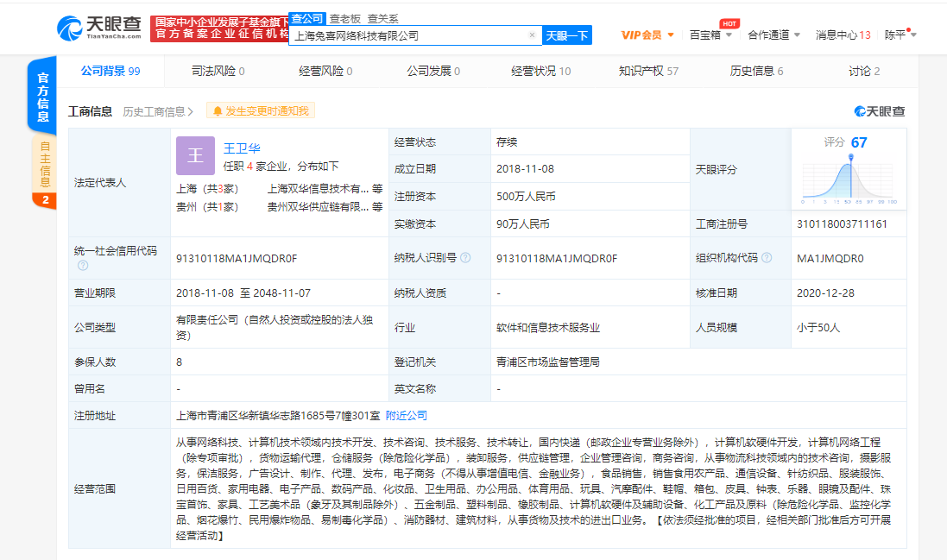Expand the 陈平 user account menu
The image size is (947, 560).
tap(900, 35)
